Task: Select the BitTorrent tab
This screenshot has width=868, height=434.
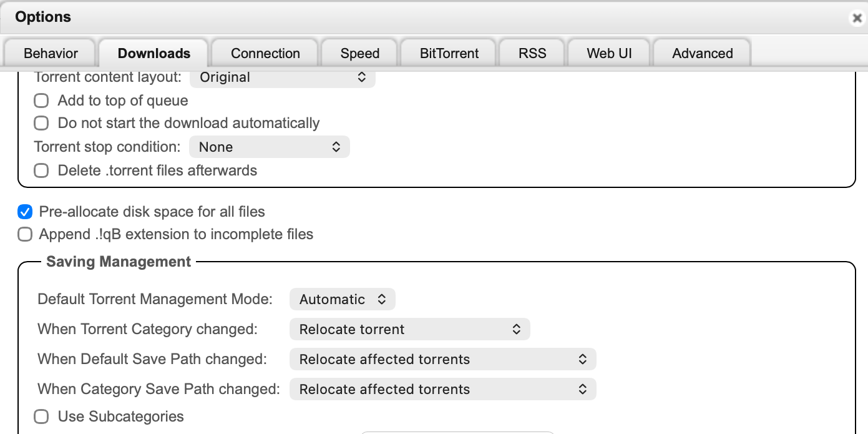Action: [449, 54]
